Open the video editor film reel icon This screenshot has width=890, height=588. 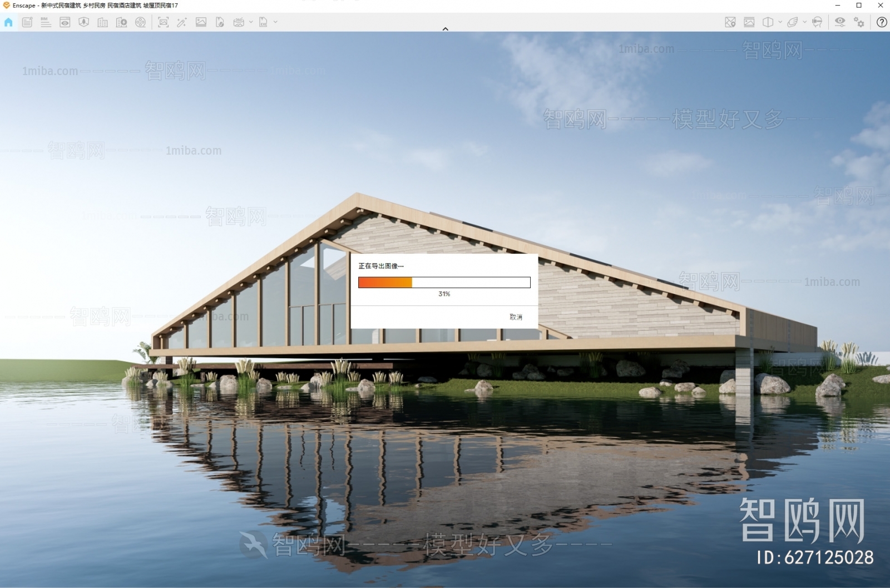141,22
